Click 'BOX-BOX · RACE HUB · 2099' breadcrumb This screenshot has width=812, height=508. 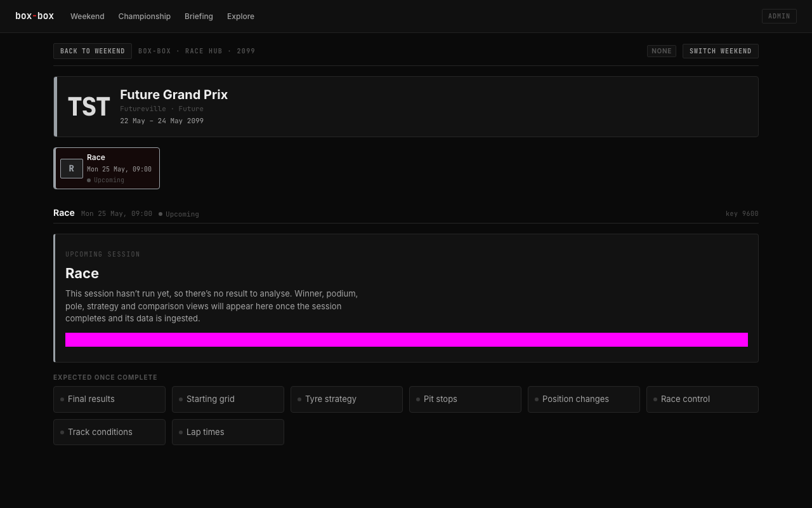[197, 51]
